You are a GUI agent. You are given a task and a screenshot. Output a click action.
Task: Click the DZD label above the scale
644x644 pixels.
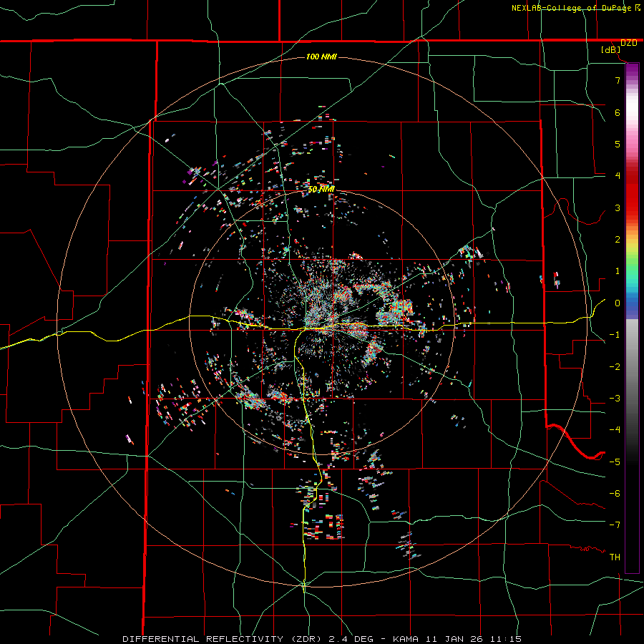(x=629, y=43)
